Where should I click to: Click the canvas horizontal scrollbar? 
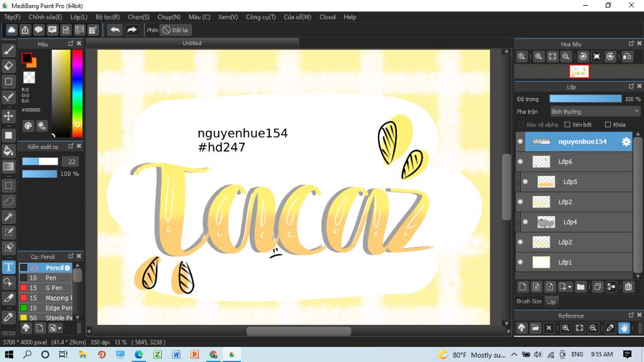299,331
